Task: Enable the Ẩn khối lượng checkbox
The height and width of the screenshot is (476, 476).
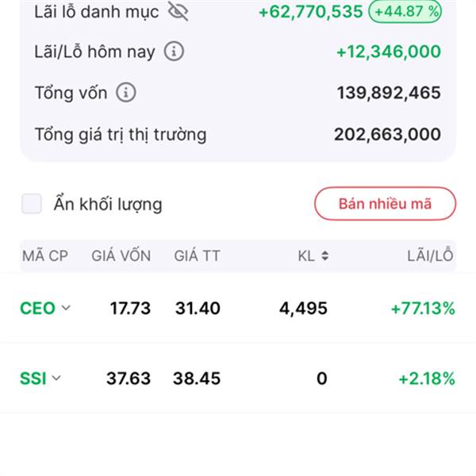Action: tap(32, 204)
